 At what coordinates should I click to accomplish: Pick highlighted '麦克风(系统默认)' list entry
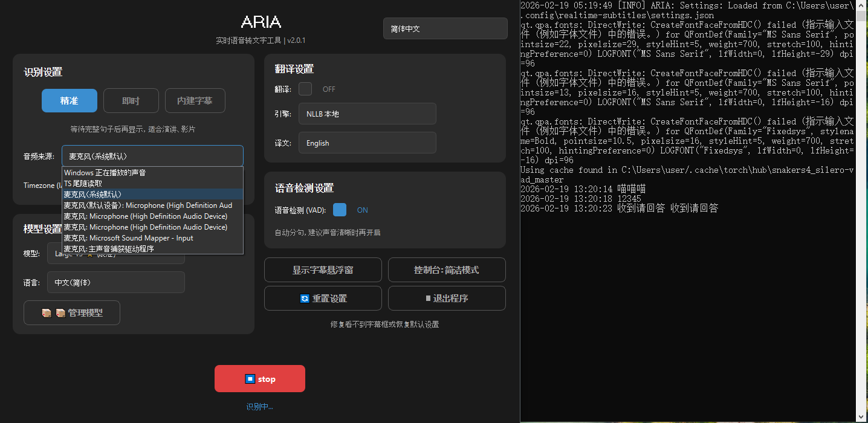pyautogui.click(x=152, y=195)
